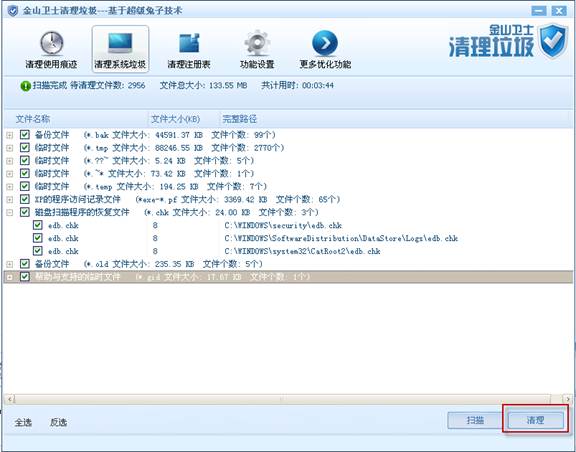Screen dimensions: 576x452
Task: Select the 清理系统垃圾 computer icon
Action: click(120, 43)
